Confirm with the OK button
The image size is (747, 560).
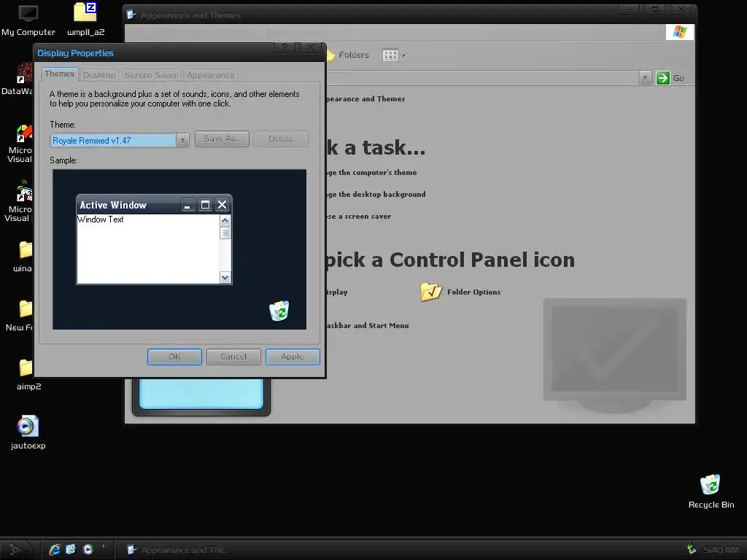[x=174, y=357]
